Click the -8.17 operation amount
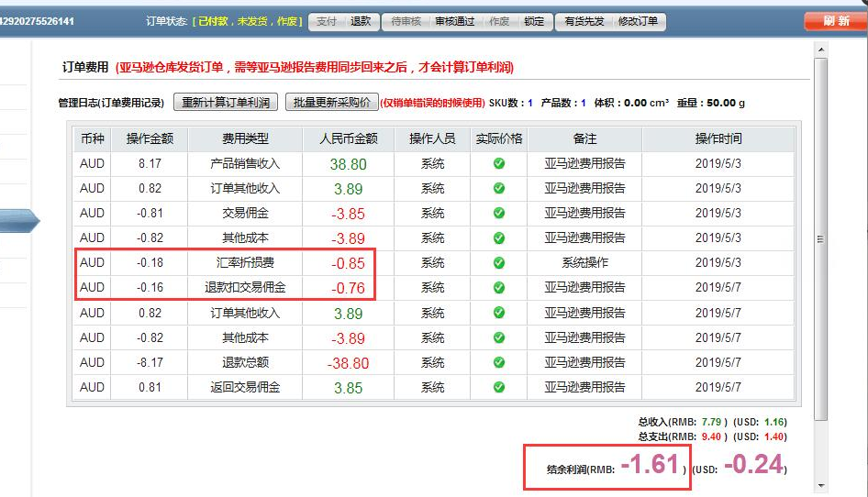 150,362
